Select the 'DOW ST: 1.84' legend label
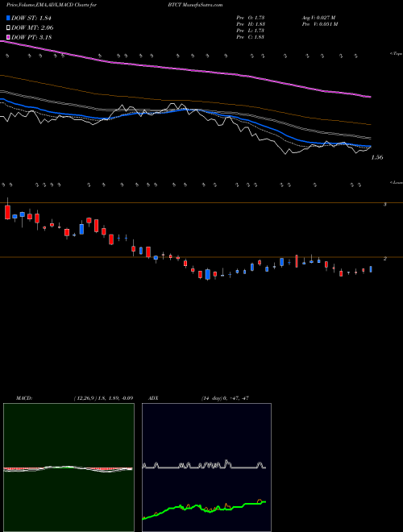Viewport: 403px width, 532px height. point(33,19)
